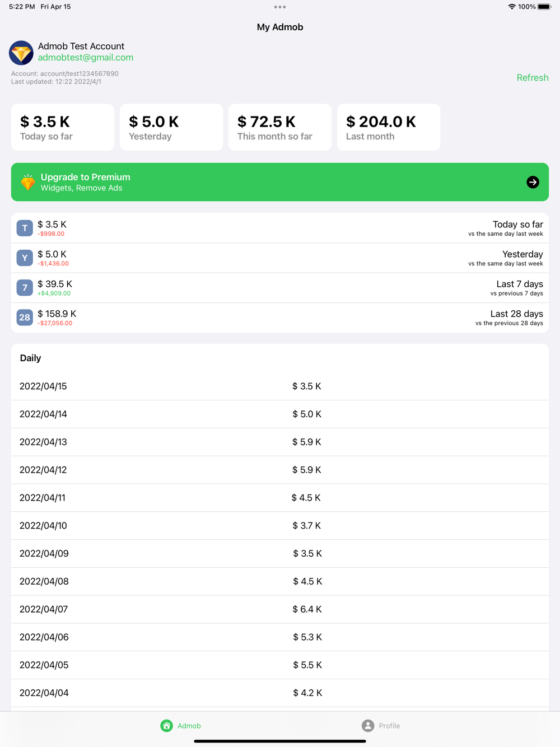The image size is (560, 747).
Task: Tap the -$998.00 change value
Action: coord(51,234)
